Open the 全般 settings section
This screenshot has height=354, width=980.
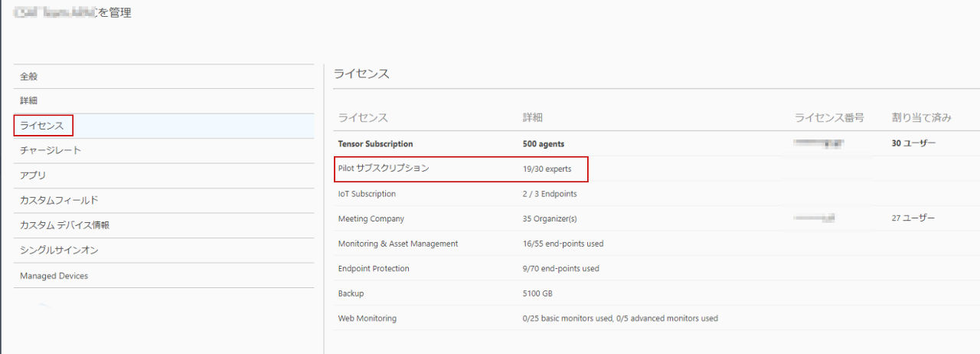[x=164, y=77]
